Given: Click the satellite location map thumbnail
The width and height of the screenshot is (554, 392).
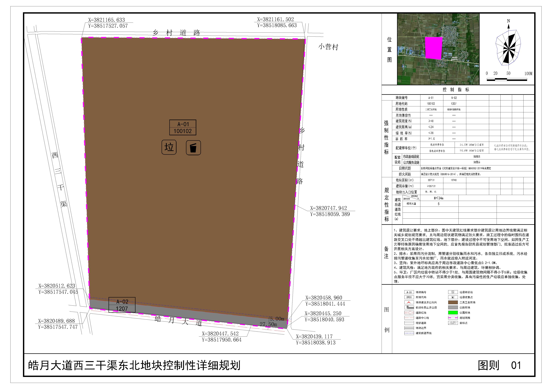Looking at the screenshot, I should pos(438,49).
